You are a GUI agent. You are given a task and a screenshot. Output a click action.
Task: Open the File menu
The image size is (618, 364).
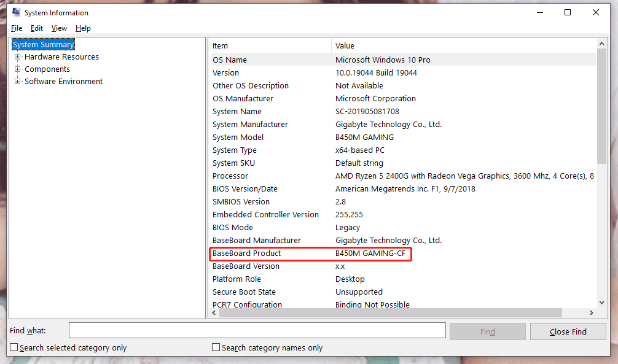[x=16, y=28]
